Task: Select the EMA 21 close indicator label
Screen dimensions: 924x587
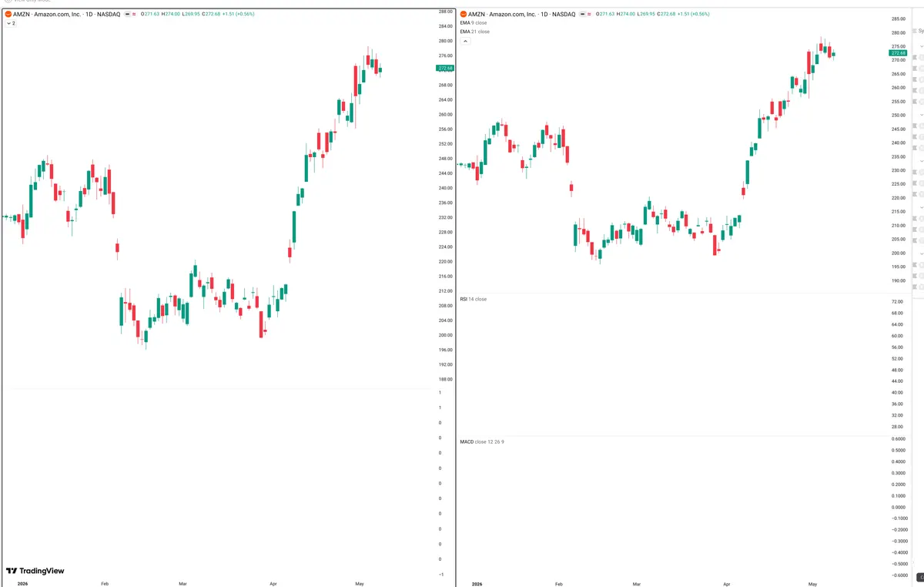Action: point(474,32)
